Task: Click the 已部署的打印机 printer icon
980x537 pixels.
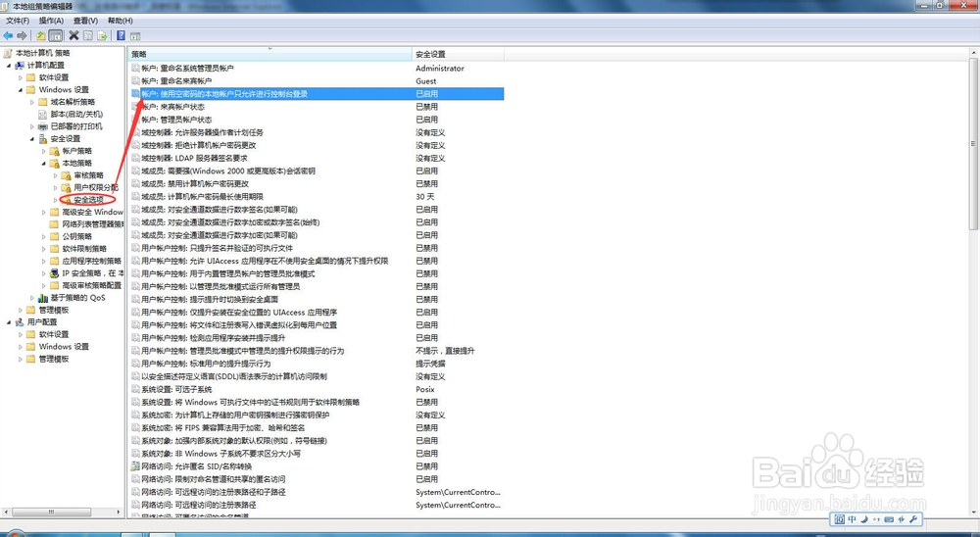Action: pyautogui.click(x=43, y=126)
